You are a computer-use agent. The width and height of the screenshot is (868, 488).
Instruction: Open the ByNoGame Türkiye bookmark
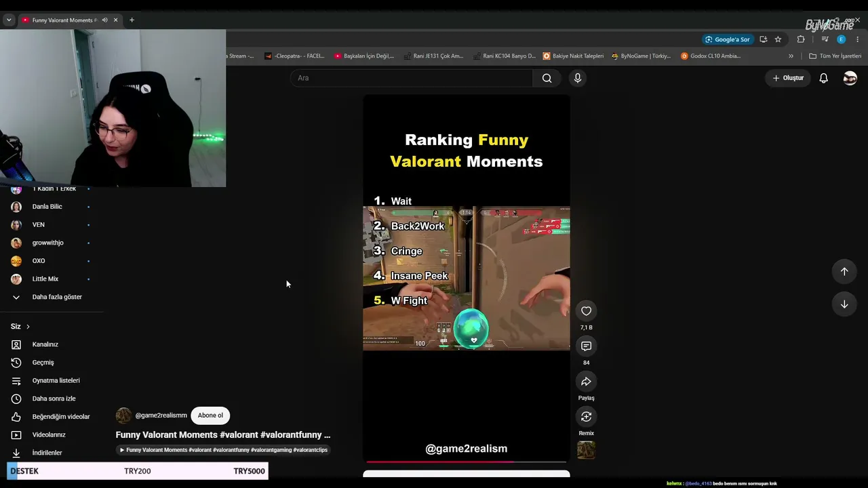pos(641,56)
